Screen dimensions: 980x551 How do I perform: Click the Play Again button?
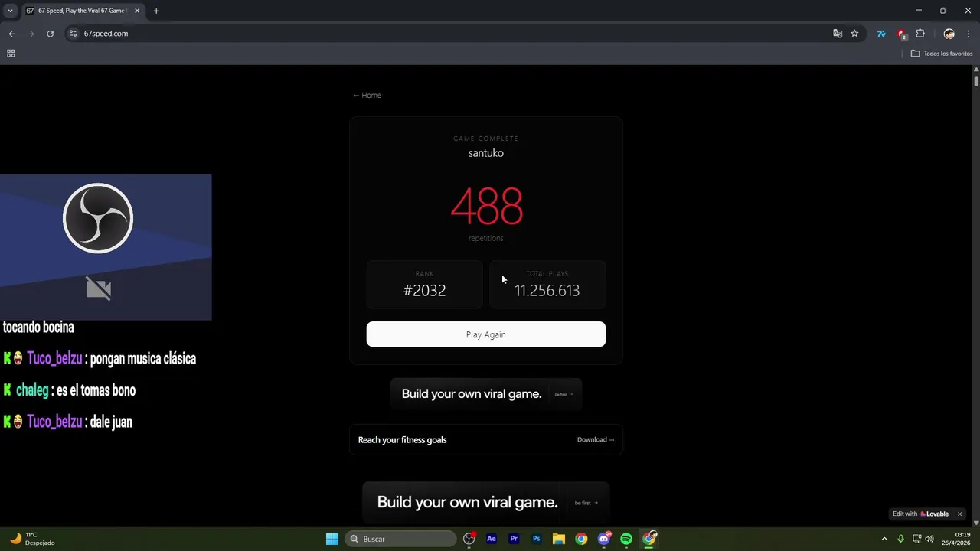(x=485, y=334)
